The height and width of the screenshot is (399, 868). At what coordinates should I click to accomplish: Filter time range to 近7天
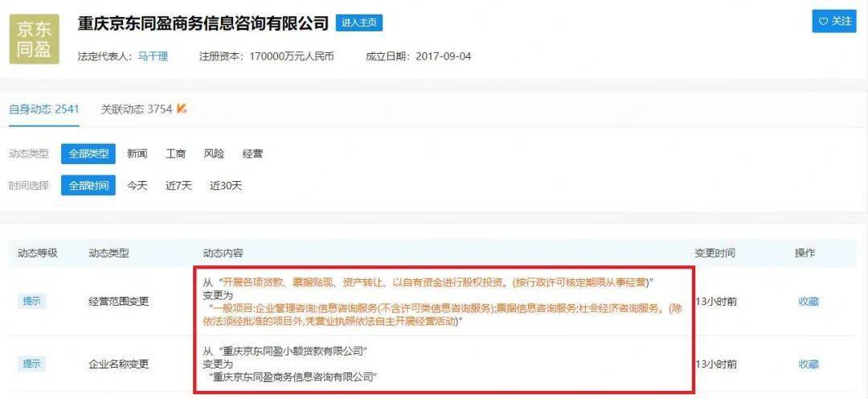tap(178, 186)
